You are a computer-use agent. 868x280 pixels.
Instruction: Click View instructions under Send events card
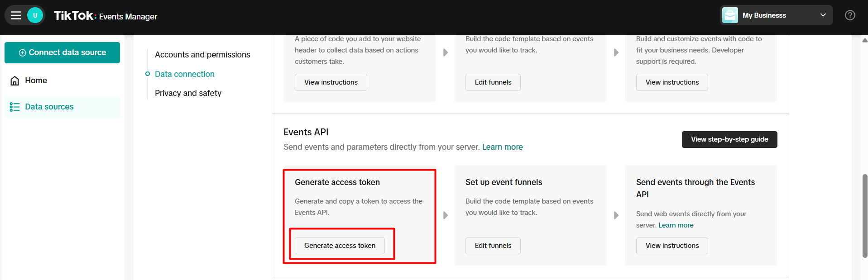(671, 246)
